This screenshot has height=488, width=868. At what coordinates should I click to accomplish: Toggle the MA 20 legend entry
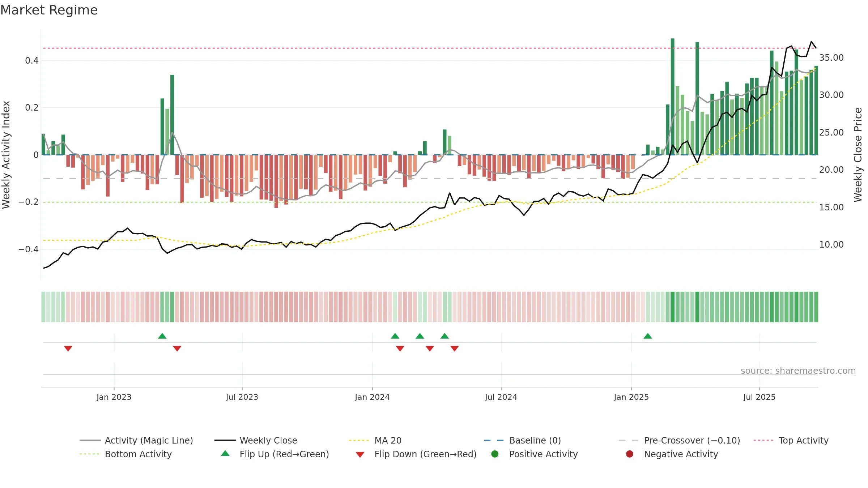pos(375,440)
